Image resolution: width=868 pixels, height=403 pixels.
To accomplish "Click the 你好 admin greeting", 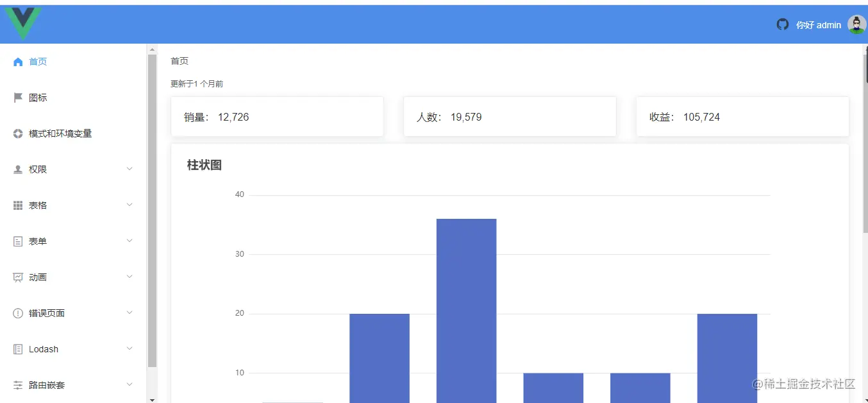I will pos(818,25).
